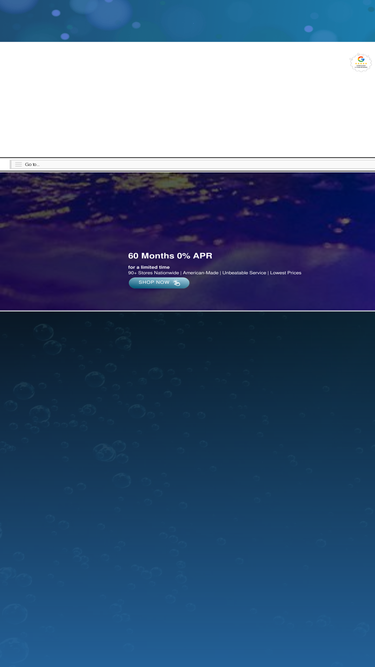
Task: Select the 60 Months 0% APR headline
Action: (x=170, y=256)
